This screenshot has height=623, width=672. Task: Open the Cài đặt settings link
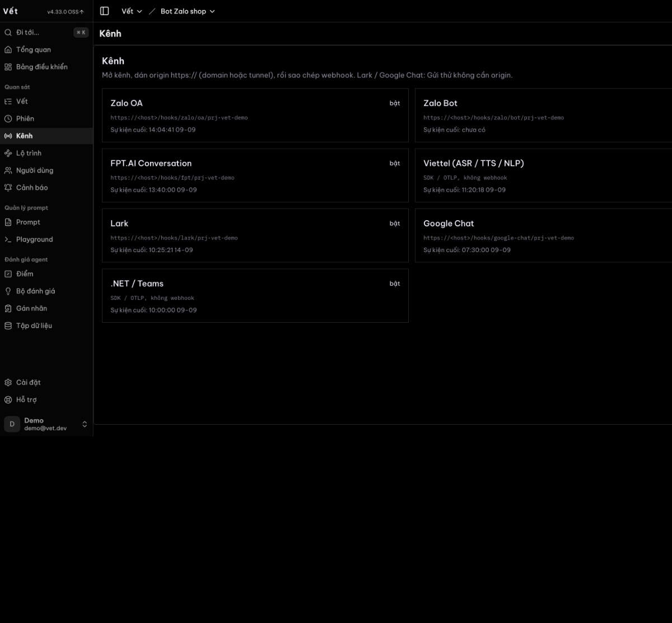[x=46, y=383]
